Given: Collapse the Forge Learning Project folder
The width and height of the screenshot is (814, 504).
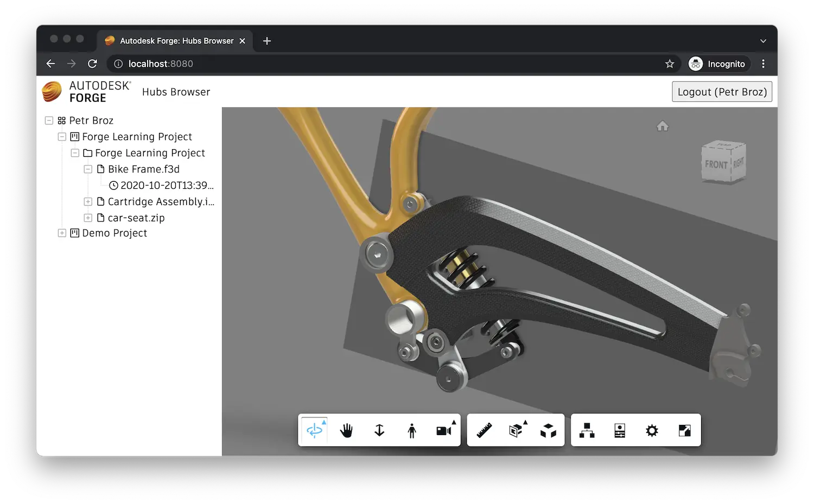Looking at the screenshot, I should coord(75,153).
